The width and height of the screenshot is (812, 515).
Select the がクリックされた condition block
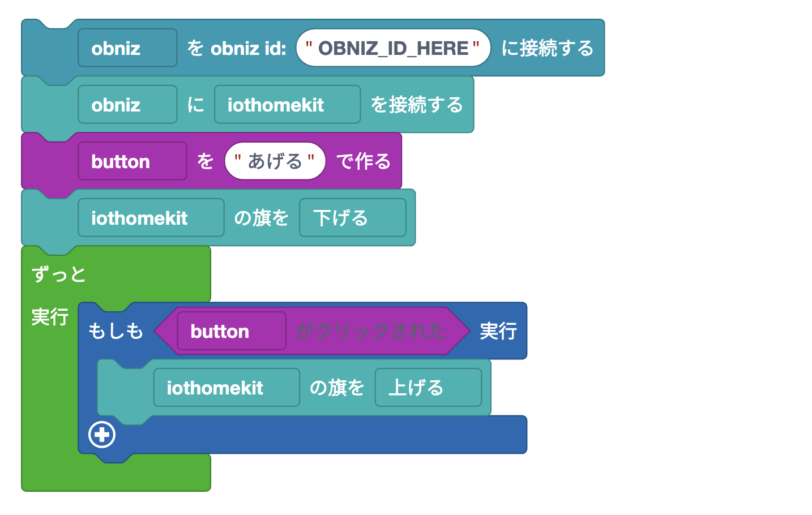point(371,331)
